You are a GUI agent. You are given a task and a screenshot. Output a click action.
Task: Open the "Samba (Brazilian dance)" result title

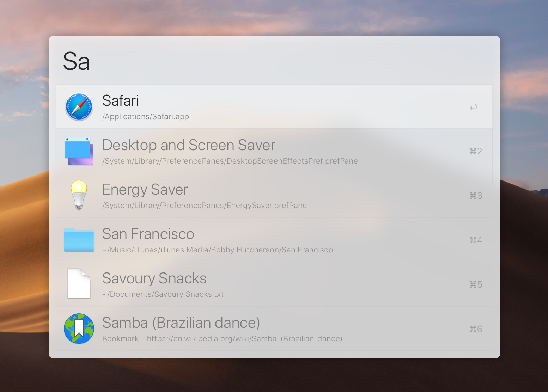point(181,323)
